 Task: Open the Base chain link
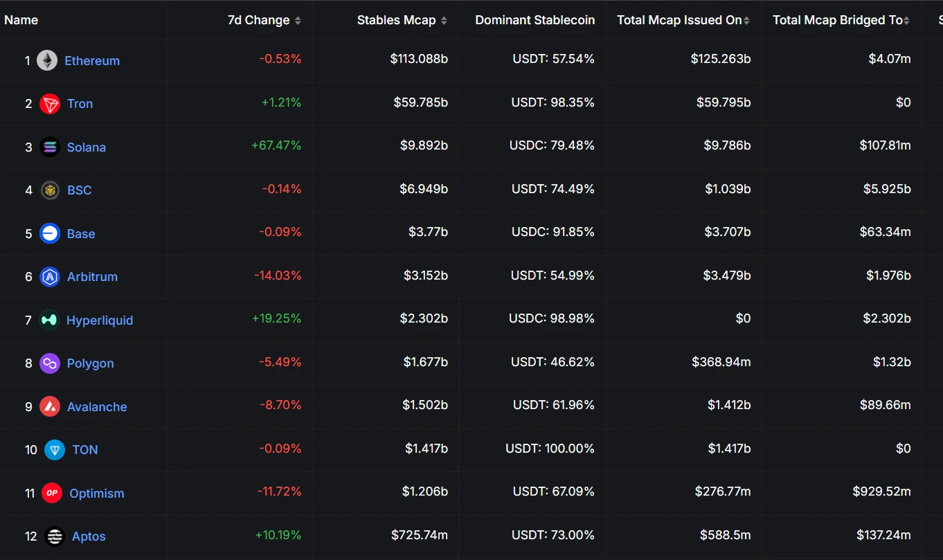[81, 233]
